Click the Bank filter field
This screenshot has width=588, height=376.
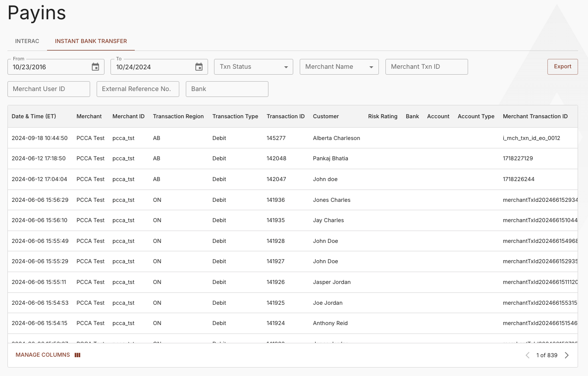(x=227, y=89)
